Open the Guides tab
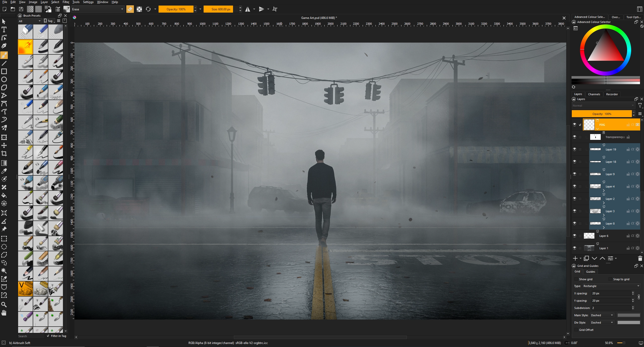 click(590, 272)
